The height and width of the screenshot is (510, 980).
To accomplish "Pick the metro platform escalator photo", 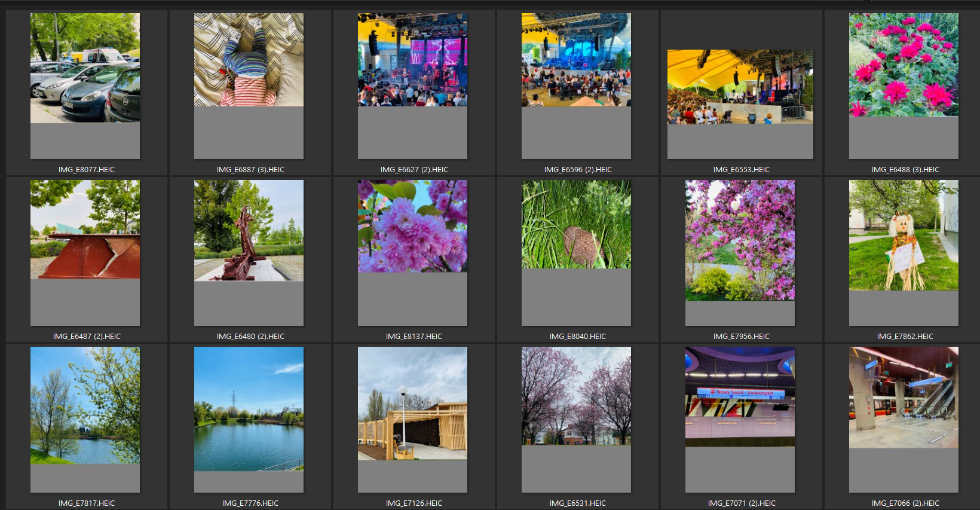I will 904,398.
